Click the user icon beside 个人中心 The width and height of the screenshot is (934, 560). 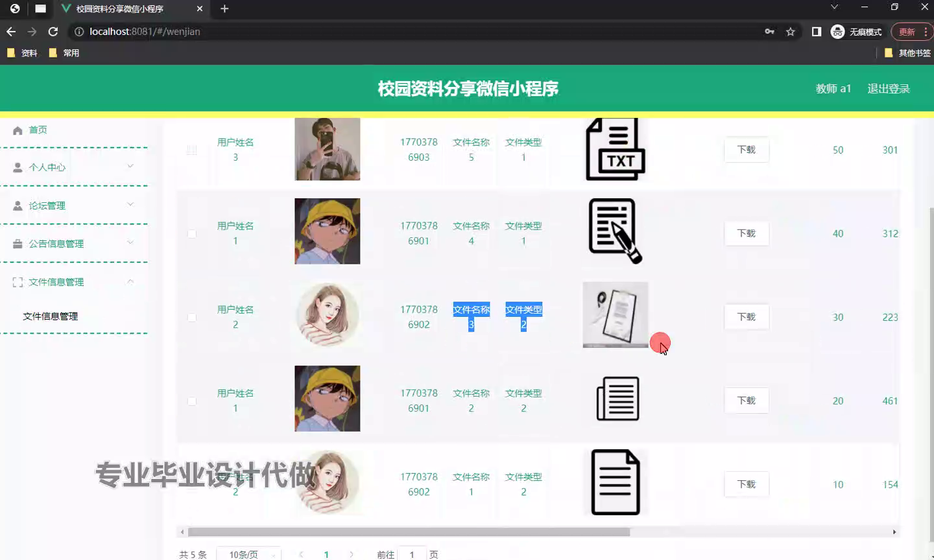click(x=18, y=167)
